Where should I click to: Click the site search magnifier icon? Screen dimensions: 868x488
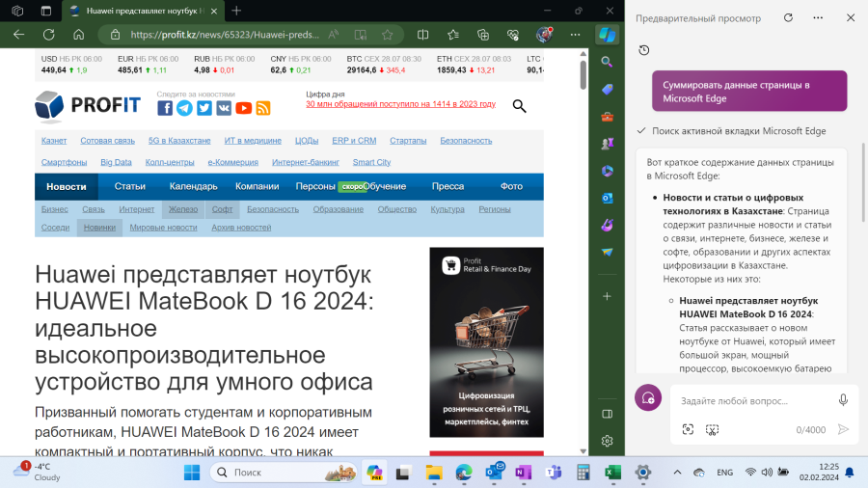pyautogui.click(x=519, y=106)
